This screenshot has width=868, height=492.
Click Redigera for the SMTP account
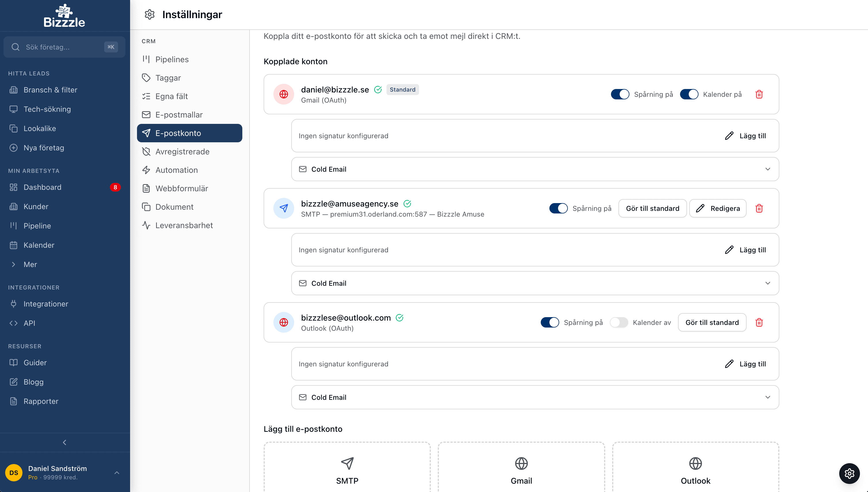point(718,208)
